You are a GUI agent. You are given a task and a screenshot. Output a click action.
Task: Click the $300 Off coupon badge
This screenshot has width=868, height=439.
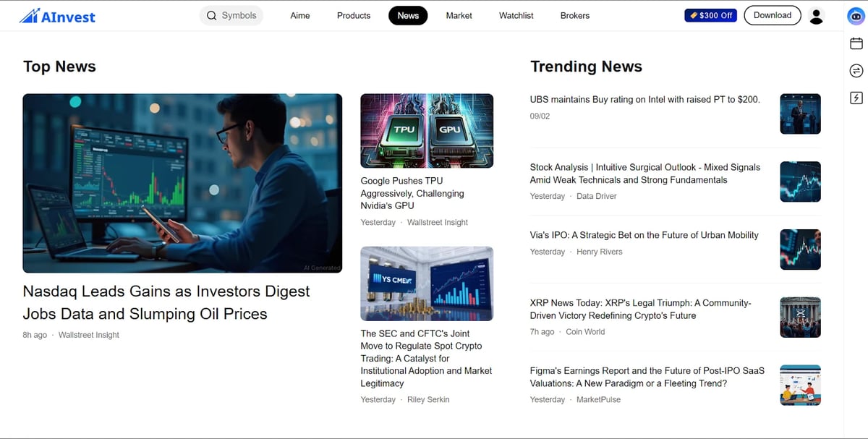[x=710, y=15]
